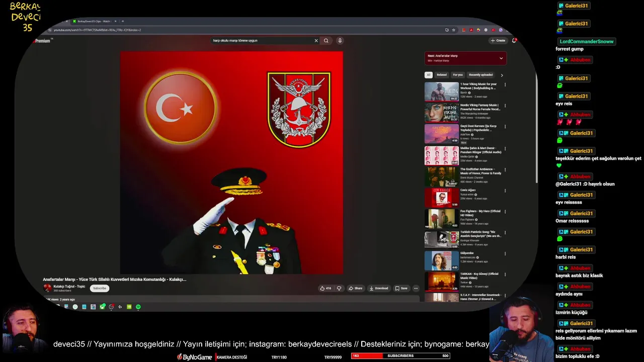Click the Share button
This screenshot has height=362, width=644.
point(355,288)
